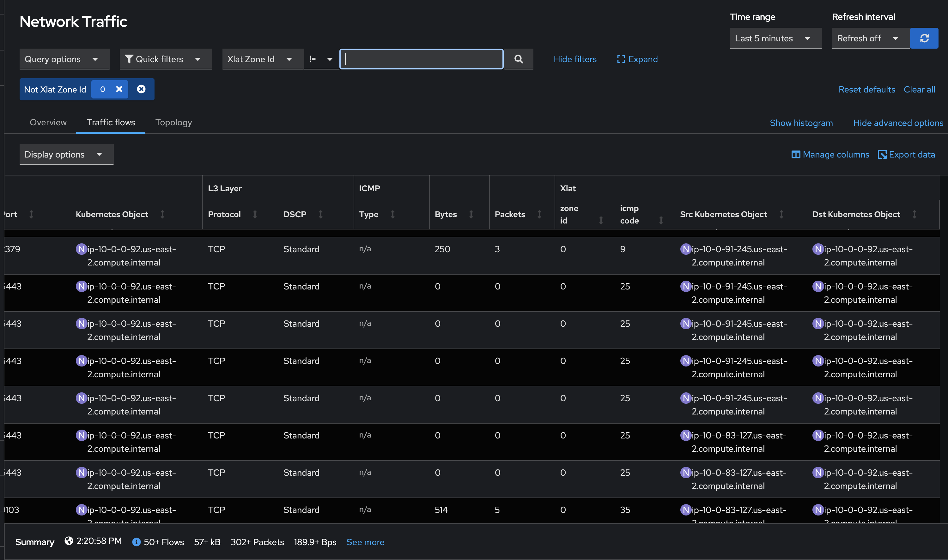Image resolution: width=948 pixels, height=560 pixels.
Task: Delete the Not Xlat Zone Id filter group
Action: pyautogui.click(x=141, y=89)
